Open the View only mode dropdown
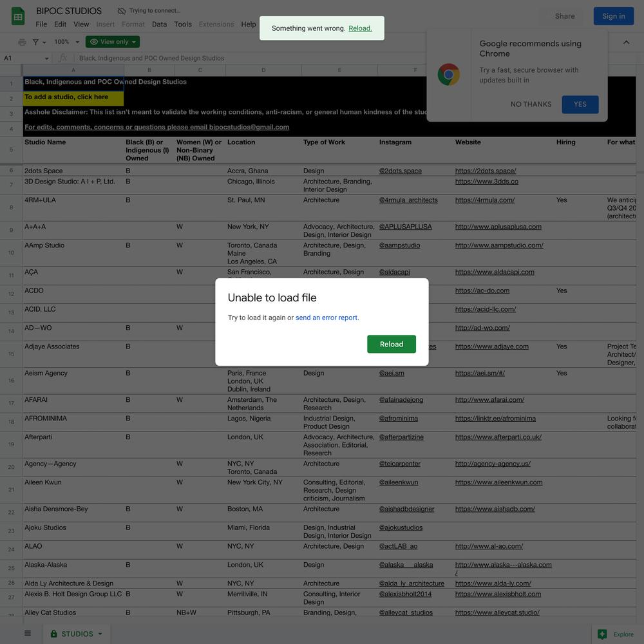The width and height of the screenshot is (644, 644). click(x=113, y=42)
